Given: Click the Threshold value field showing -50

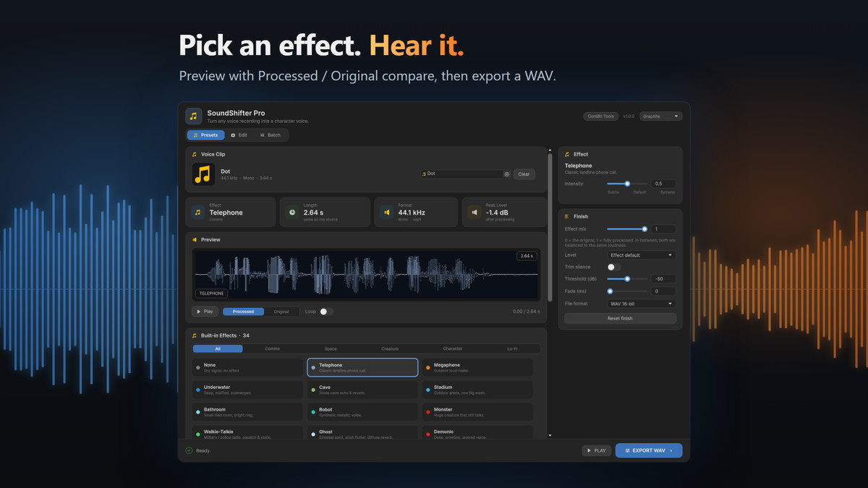Looking at the screenshot, I should [x=663, y=278].
